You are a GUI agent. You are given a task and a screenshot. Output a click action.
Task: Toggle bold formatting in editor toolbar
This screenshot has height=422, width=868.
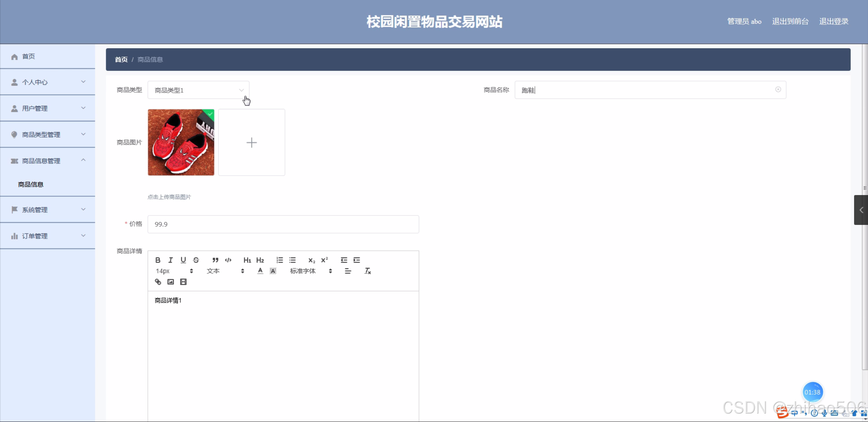(158, 260)
